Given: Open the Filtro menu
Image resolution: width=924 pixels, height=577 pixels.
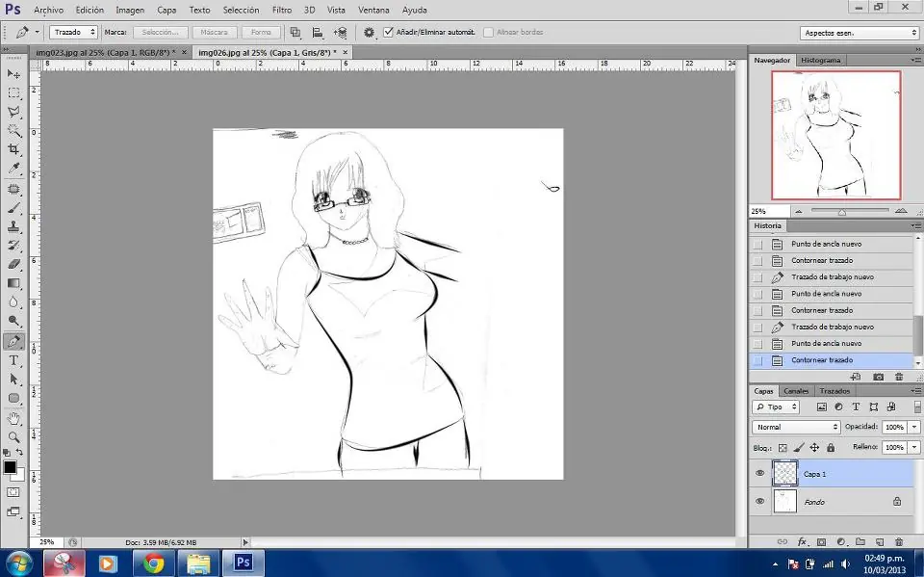Looking at the screenshot, I should (282, 10).
